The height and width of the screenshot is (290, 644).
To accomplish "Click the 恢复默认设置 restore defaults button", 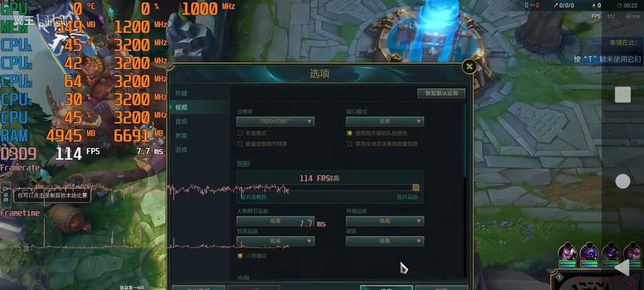I will (x=441, y=94).
